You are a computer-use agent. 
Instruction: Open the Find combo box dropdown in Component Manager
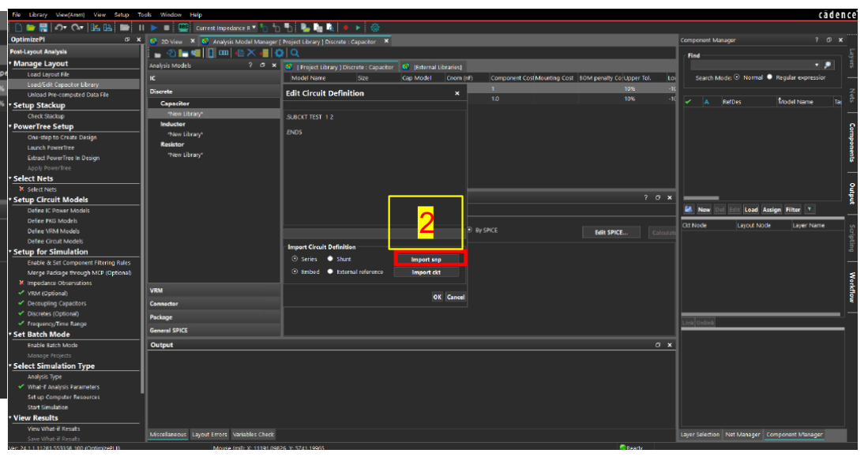click(817, 66)
